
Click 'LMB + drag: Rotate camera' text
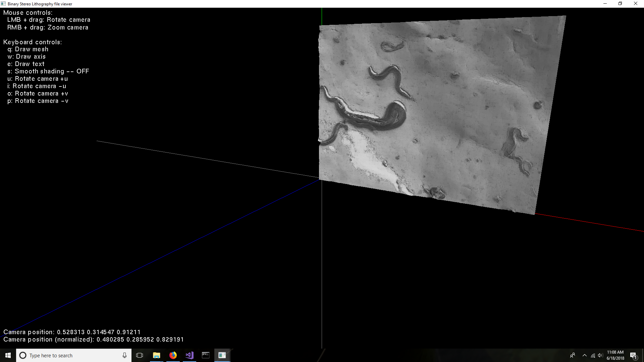(x=49, y=20)
